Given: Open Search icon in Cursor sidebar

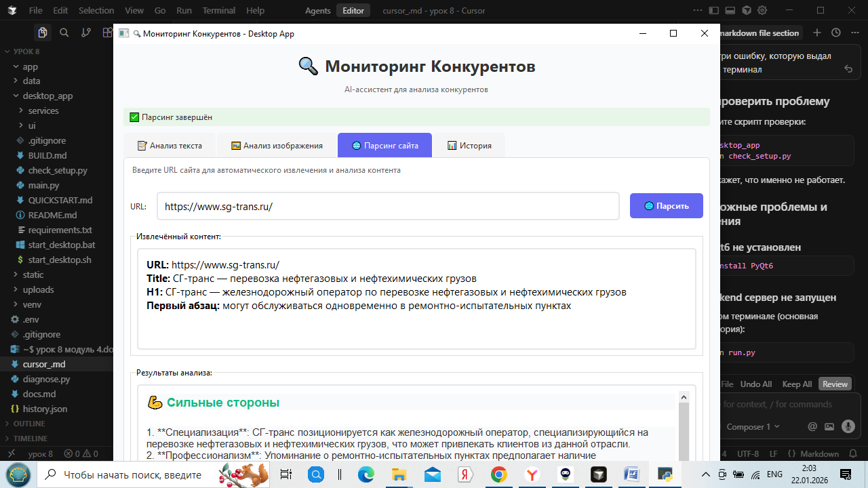Looking at the screenshot, I should (64, 33).
